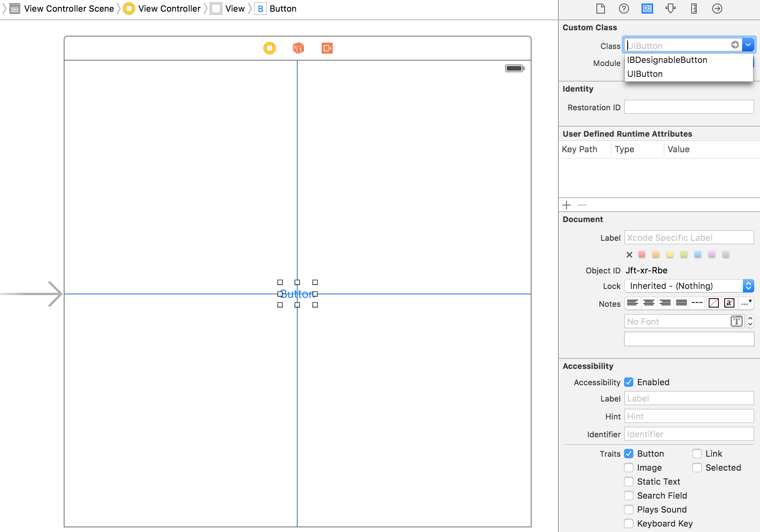Screen dimensions: 760x532
Task: Enable the Static Text trait
Action: (629, 482)
